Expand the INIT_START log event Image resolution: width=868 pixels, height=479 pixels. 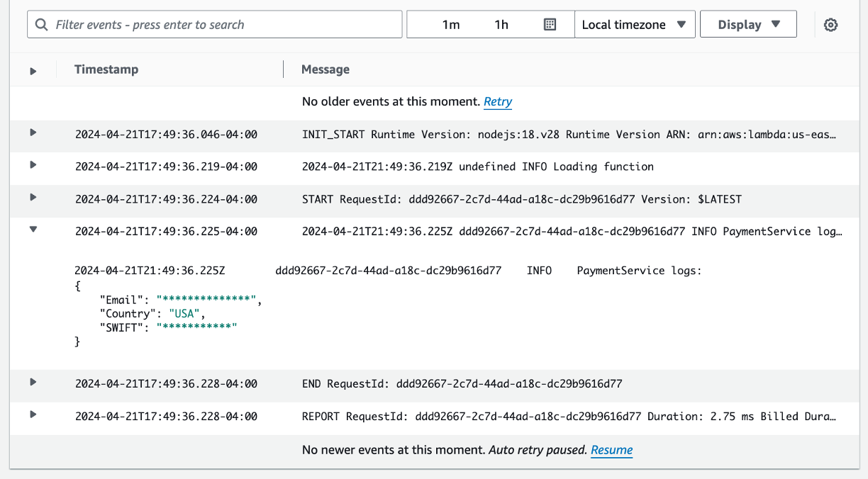[x=33, y=135]
